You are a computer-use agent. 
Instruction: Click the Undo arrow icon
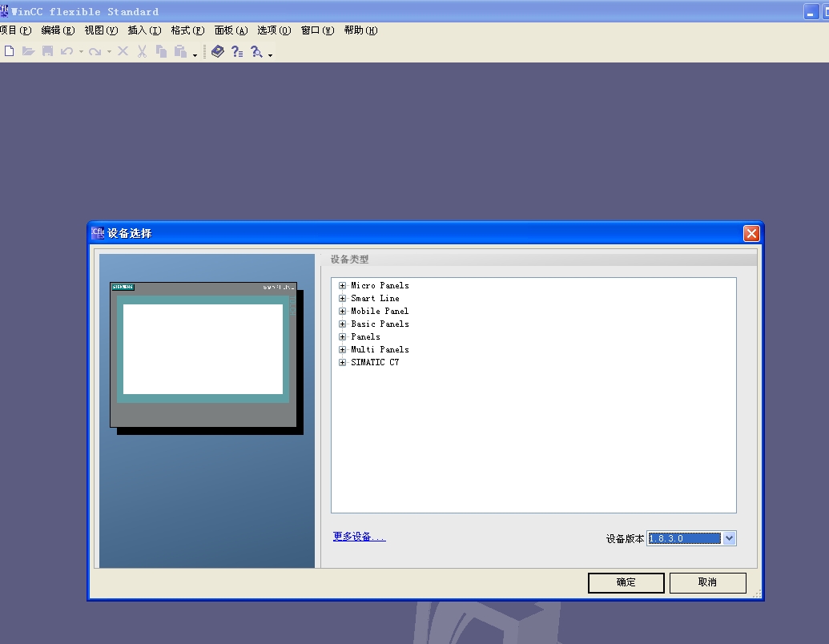coord(66,51)
